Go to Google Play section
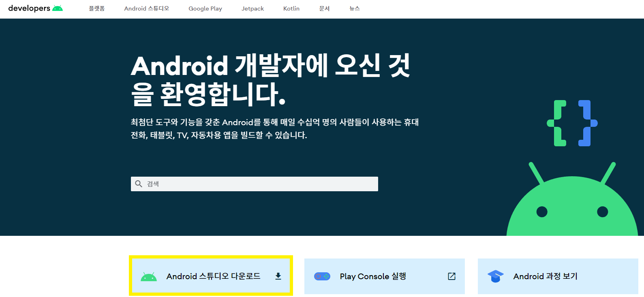This screenshot has height=297, width=644. point(205,9)
